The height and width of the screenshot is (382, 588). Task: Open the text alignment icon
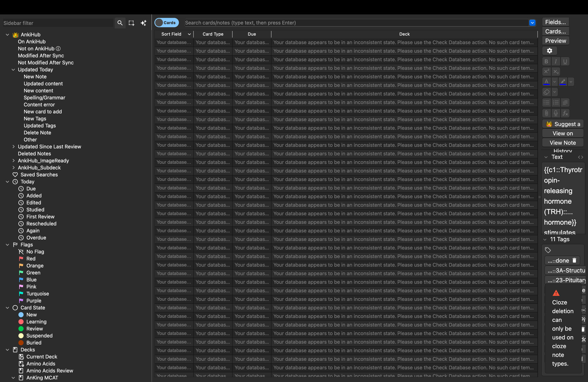(565, 103)
